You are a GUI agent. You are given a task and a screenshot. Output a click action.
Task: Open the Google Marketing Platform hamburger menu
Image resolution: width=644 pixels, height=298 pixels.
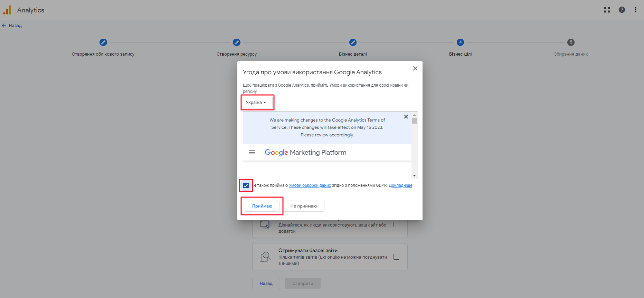click(252, 152)
